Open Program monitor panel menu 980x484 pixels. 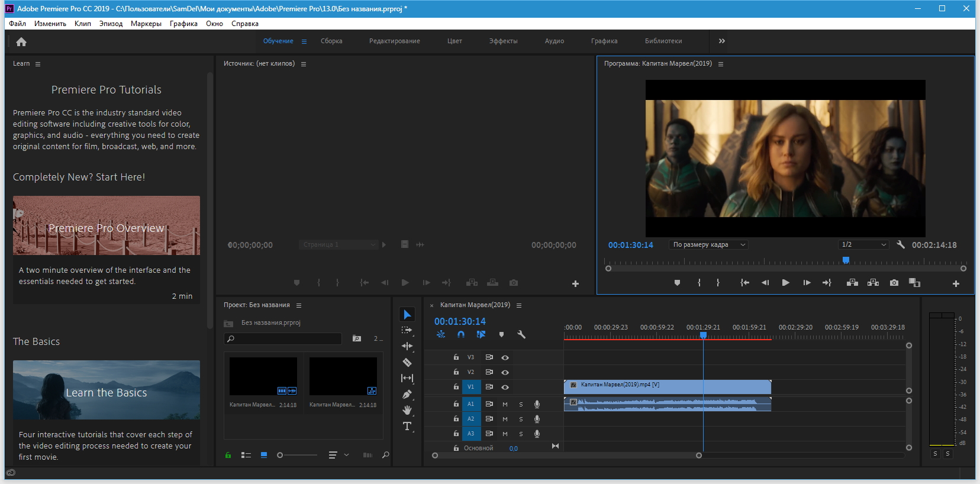pyautogui.click(x=721, y=64)
